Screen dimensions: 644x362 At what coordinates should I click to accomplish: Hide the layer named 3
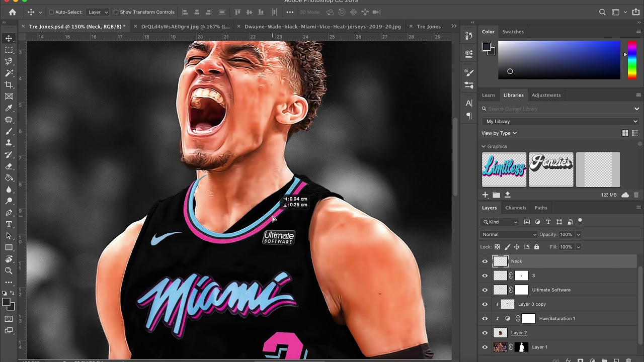point(485,276)
